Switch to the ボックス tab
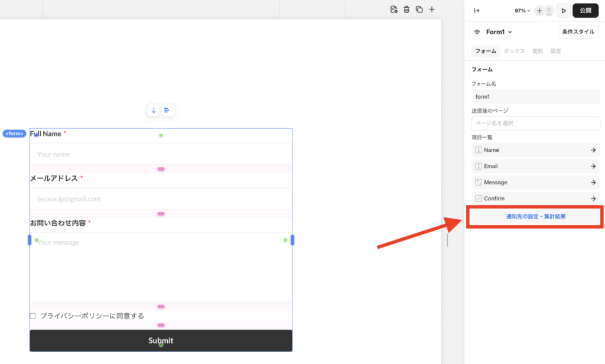This screenshot has height=364, width=605. pyautogui.click(x=514, y=51)
